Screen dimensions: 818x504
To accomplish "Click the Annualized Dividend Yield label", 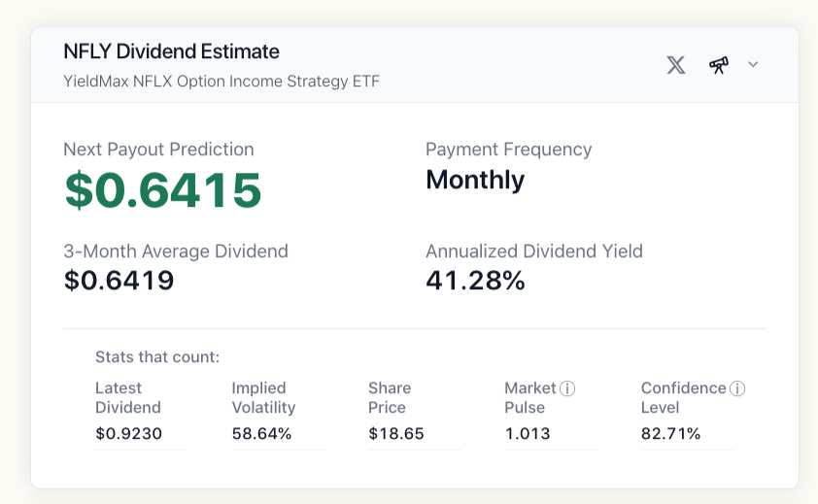I will 534,252.
